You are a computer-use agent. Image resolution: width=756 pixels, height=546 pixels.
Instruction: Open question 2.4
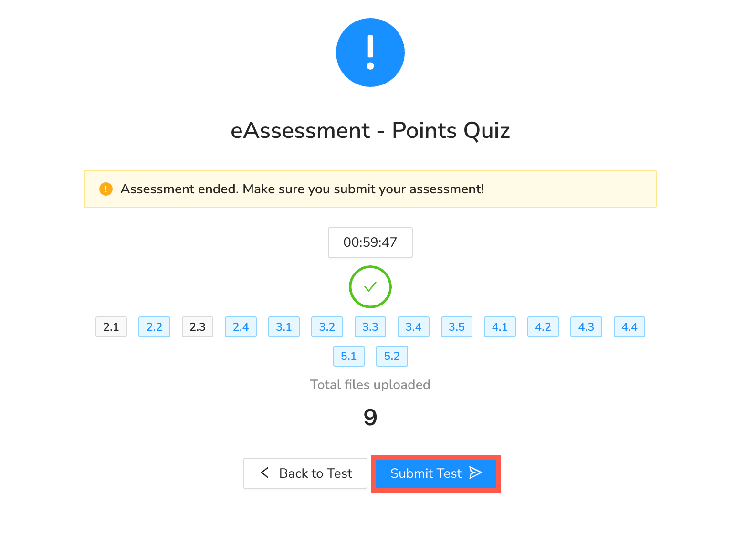click(241, 327)
